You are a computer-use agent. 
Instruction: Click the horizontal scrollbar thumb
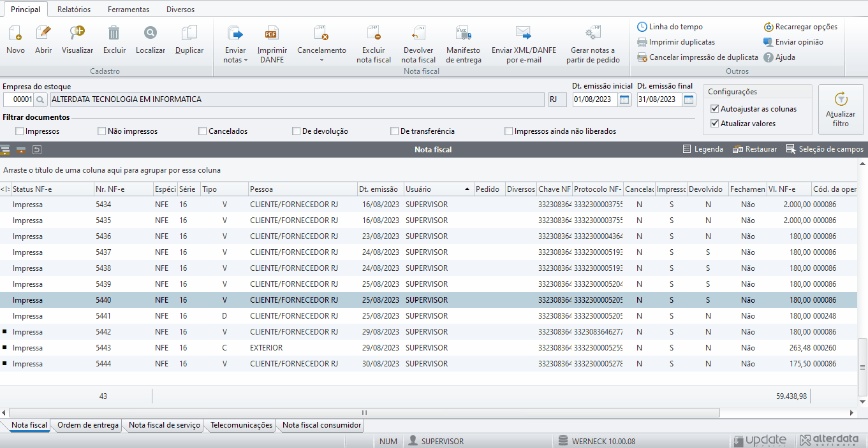364,412
